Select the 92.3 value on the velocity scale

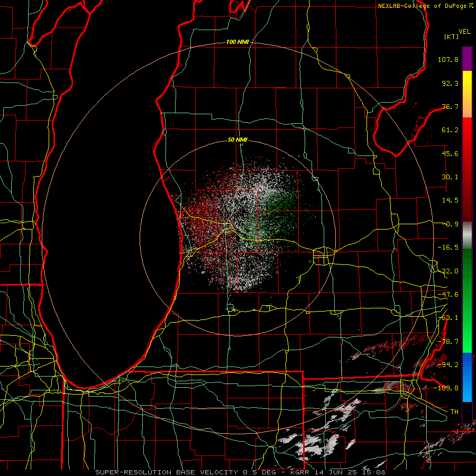pos(450,83)
